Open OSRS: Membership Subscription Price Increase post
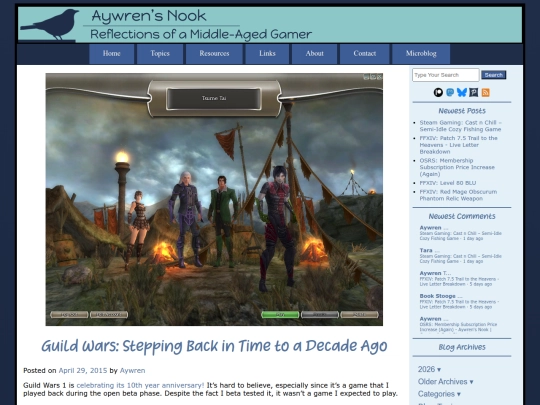 (457, 167)
